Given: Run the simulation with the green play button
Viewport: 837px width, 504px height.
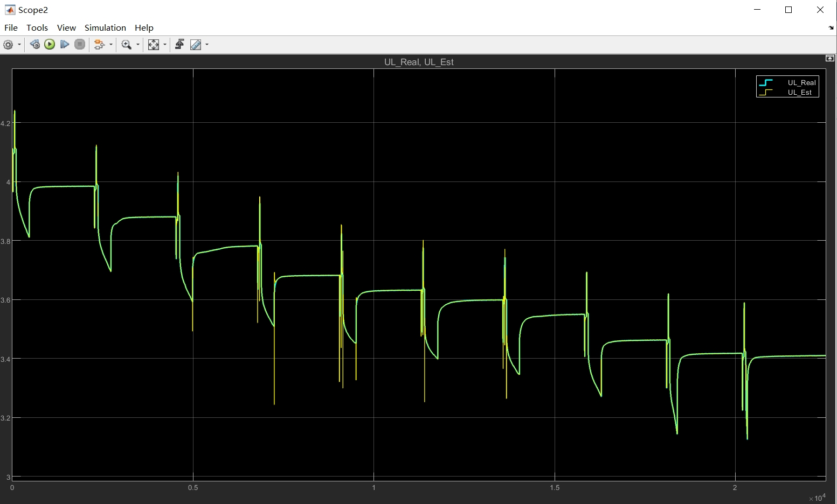Looking at the screenshot, I should pyautogui.click(x=50, y=45).
